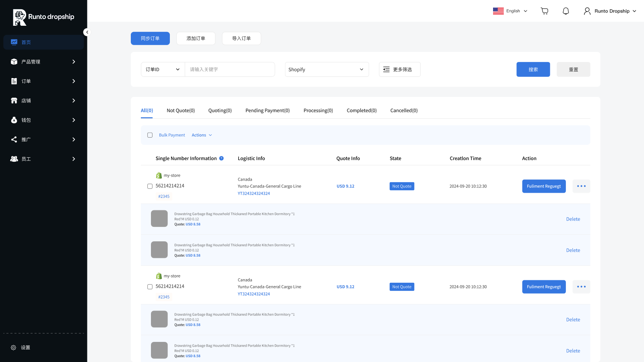Click the info icon beside Single Number Information
Viewport: 644px width, 362px height.
(221, 158)
